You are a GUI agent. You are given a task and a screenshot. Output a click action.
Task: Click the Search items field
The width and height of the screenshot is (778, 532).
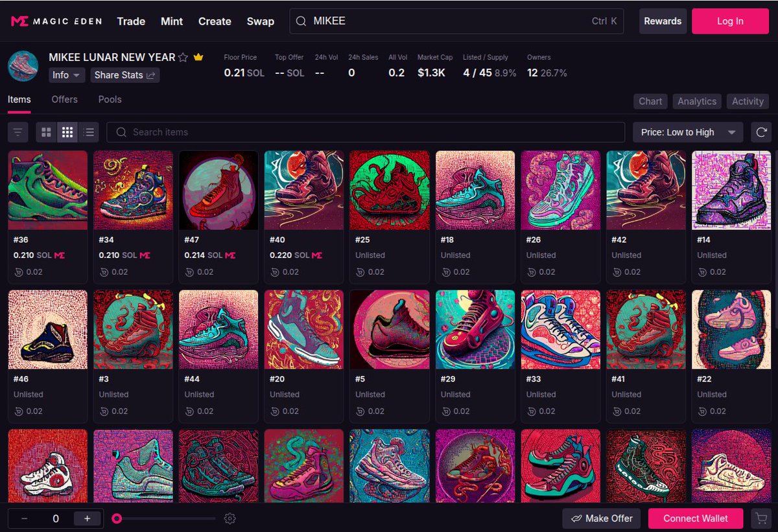[x=366, y=132]
